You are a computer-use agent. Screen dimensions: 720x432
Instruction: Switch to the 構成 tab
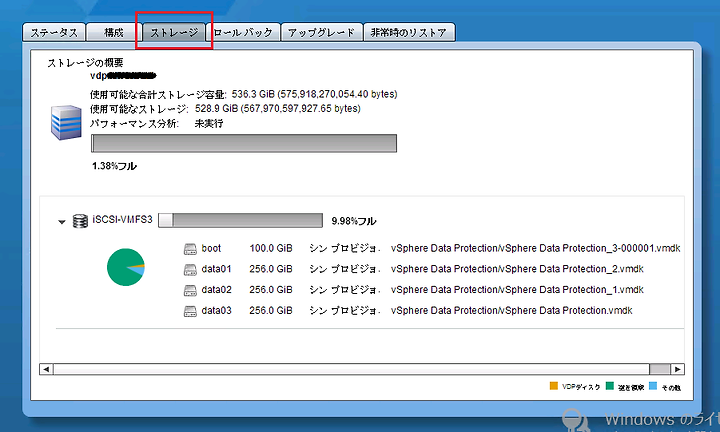tap(113, 32)
